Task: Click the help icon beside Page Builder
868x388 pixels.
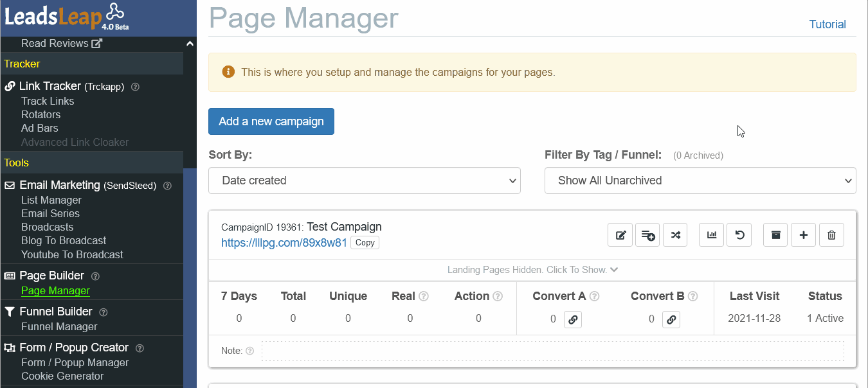Action: click(x=95, y=276)
